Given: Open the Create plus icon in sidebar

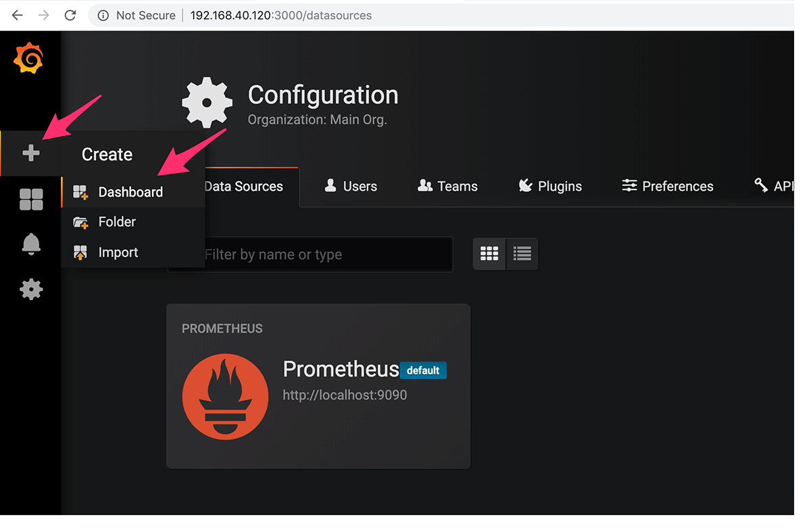Looking at the screenshot, I should click(31, 153).
